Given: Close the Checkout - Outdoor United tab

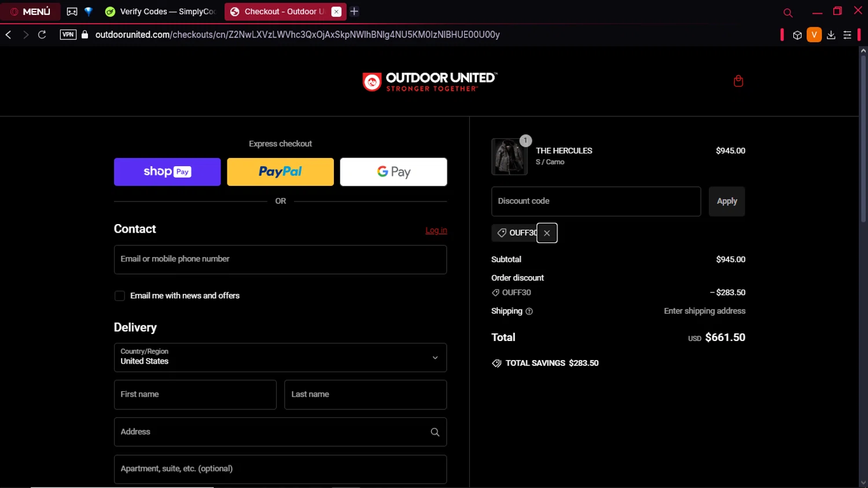Looking at the screenshot, I should tap(336, 12).
